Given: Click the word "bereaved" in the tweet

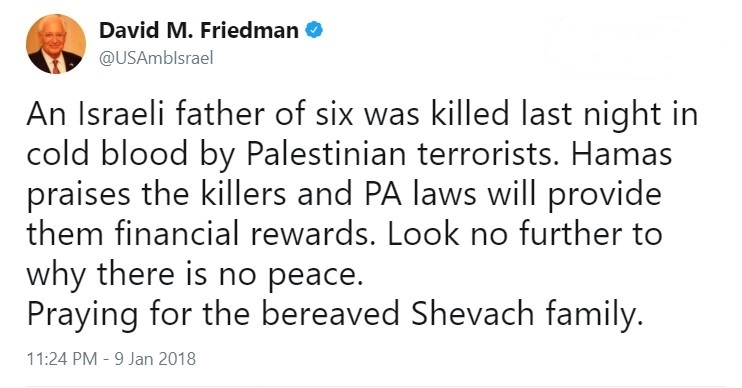Looking at the screenshot, I should (331, 314).
